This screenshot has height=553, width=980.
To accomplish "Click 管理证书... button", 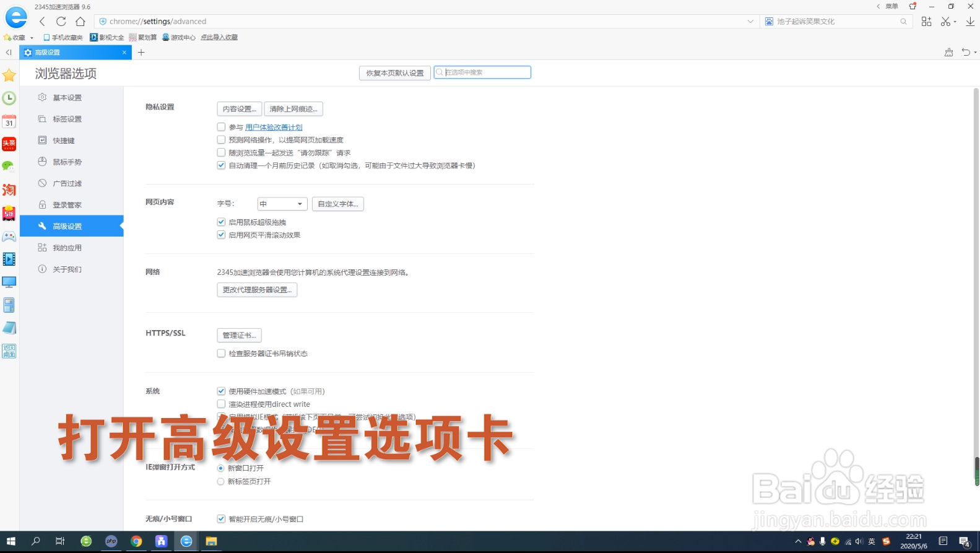I will [x=239, y=335].
